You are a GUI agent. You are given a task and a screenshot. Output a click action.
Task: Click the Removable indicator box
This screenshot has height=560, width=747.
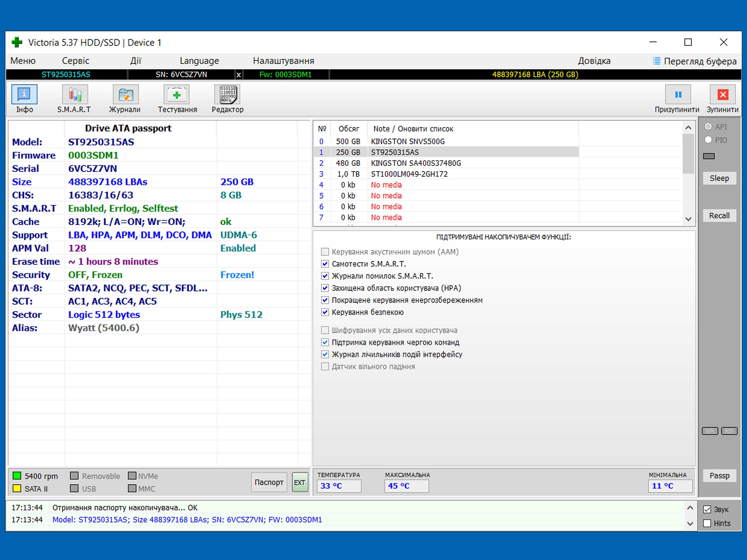[74, 476]
